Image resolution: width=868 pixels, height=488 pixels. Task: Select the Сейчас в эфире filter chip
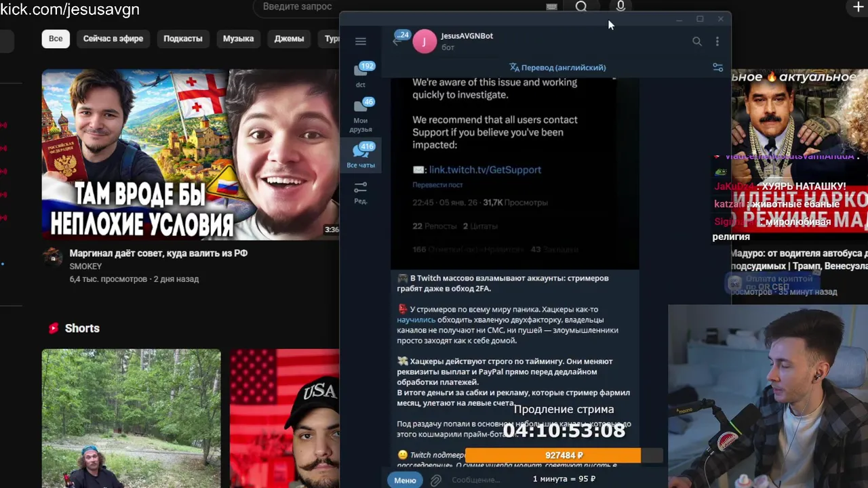(113, 39)
